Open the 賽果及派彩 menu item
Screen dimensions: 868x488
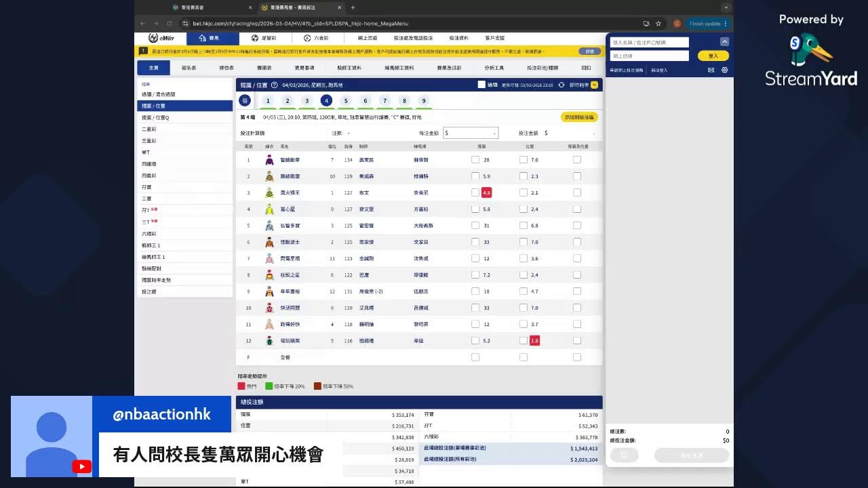449,68
